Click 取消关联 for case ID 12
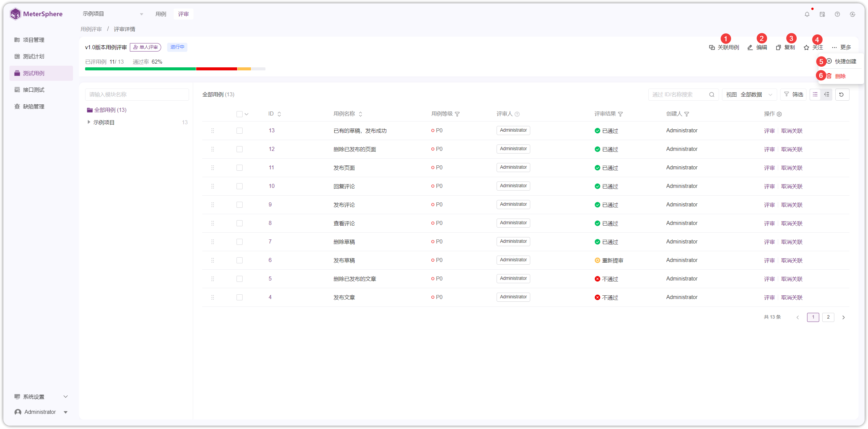The image size is (868, 429). 792,149
